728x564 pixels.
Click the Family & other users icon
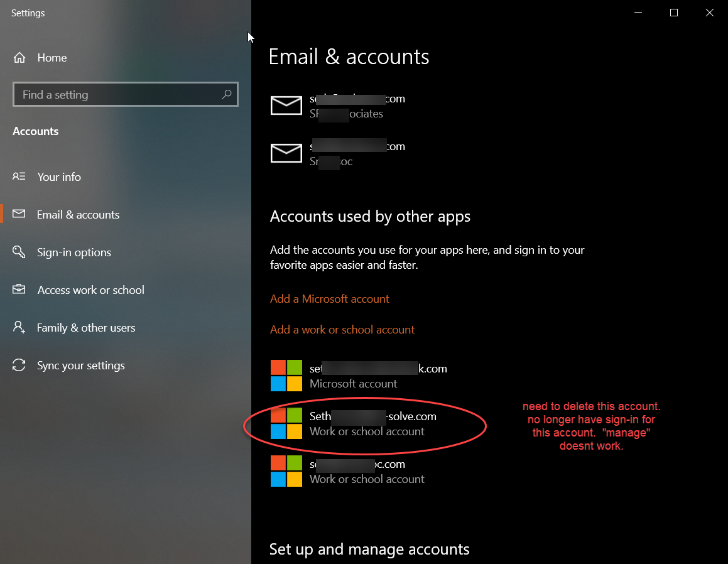pyautogui.click(x=19, y=327)
